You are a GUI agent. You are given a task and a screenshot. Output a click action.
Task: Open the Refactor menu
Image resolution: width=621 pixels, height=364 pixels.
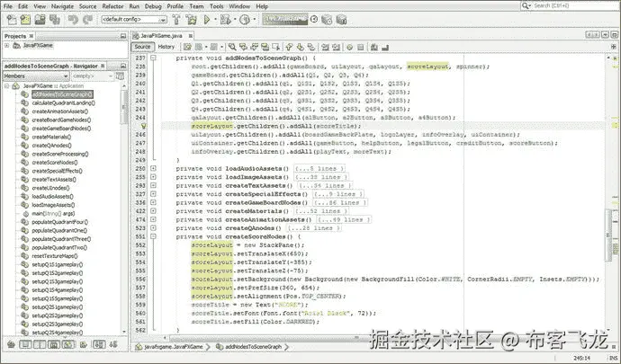coord(112,6)
